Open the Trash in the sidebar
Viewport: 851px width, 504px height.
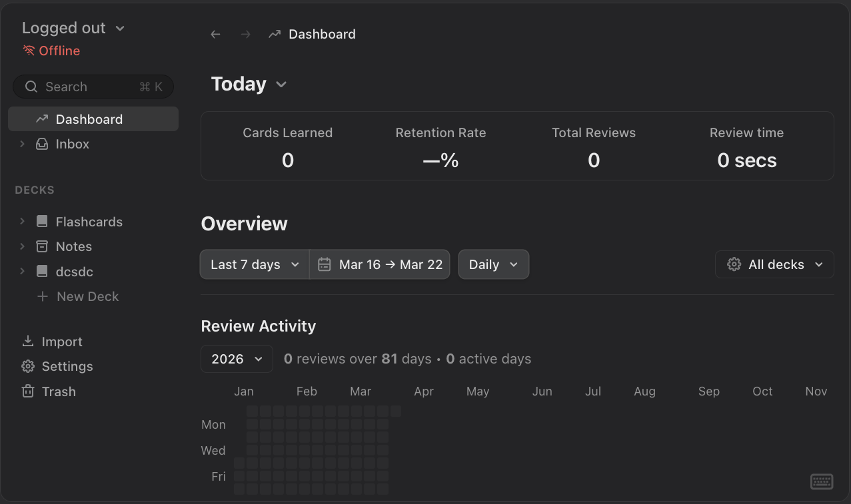click(x=58, y=391)
